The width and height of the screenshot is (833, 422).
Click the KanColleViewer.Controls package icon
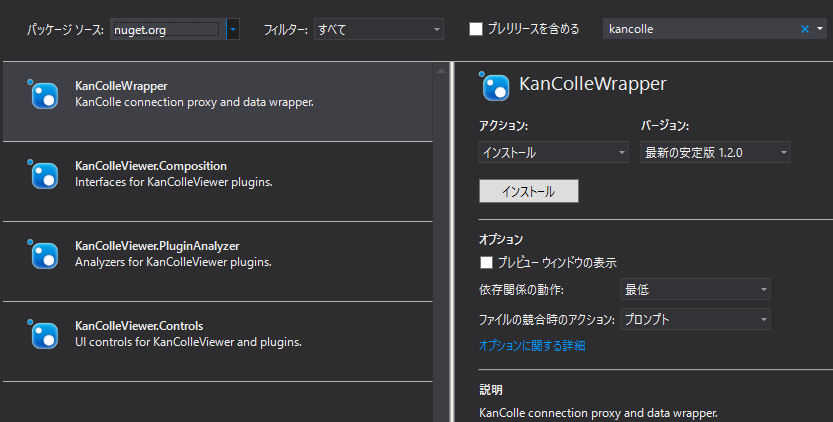pyautogui.click(x=43, y=335)
